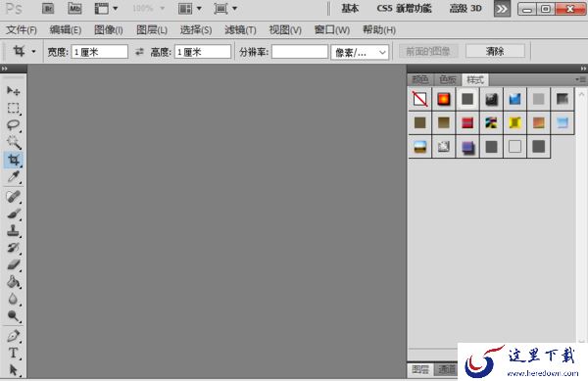
Task: Collapse the right panel dock
Action: [583, 69]
